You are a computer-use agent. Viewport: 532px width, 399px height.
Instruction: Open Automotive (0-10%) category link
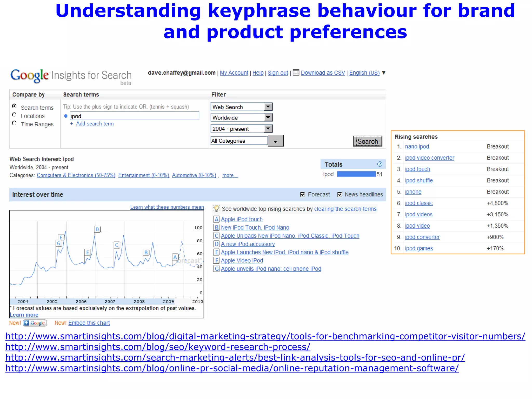194,175
